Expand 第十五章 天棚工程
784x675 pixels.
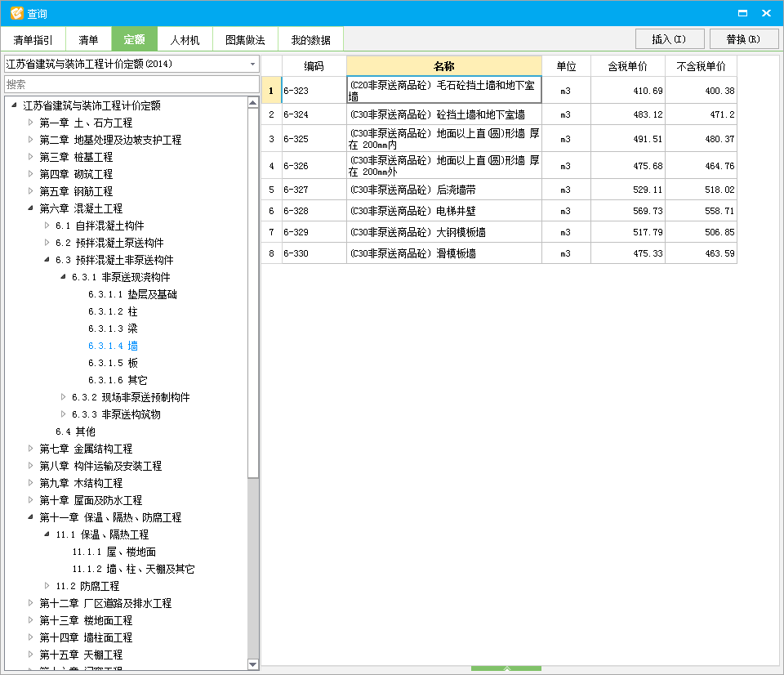[x=30, y=654]
